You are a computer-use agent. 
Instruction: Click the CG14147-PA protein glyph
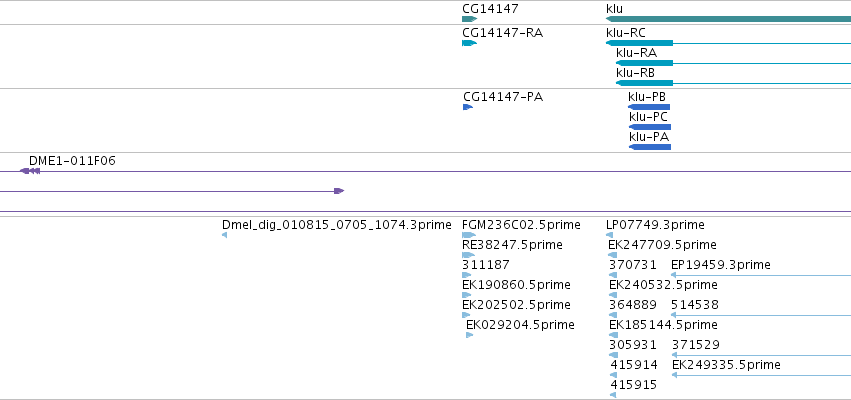[x=468, y=107]
